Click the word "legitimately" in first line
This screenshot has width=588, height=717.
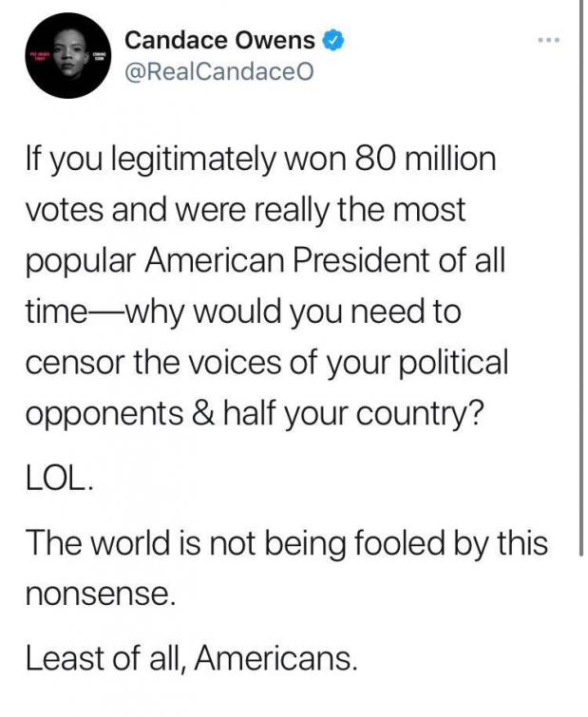[194, 160]
